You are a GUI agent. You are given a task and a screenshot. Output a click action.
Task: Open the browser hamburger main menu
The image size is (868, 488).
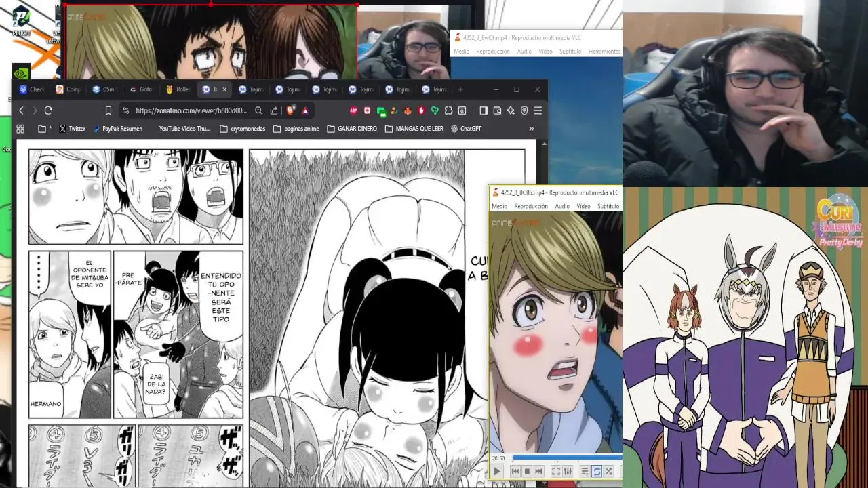coord(538,110)
